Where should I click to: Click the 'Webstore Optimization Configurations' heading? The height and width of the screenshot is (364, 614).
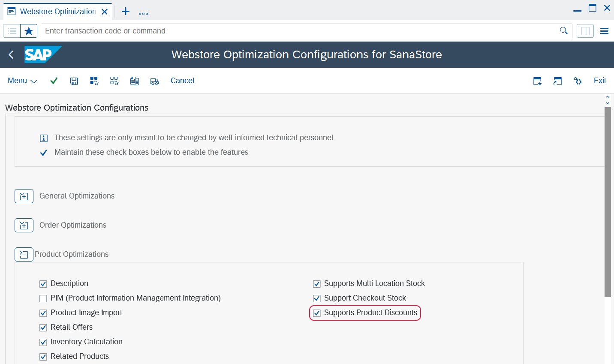click(x=77, y=108)
